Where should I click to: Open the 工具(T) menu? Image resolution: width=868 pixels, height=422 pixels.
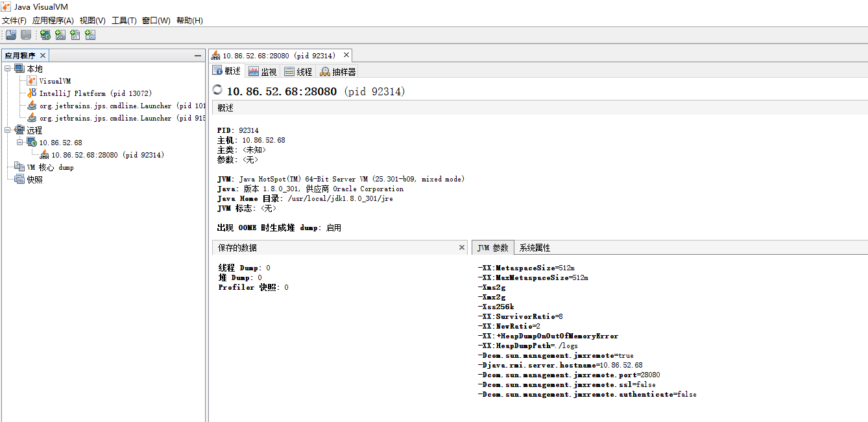(125, 21)
